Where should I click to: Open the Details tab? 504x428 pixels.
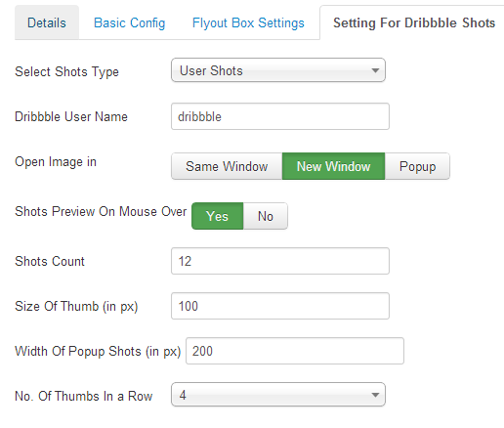click(47, 22)
